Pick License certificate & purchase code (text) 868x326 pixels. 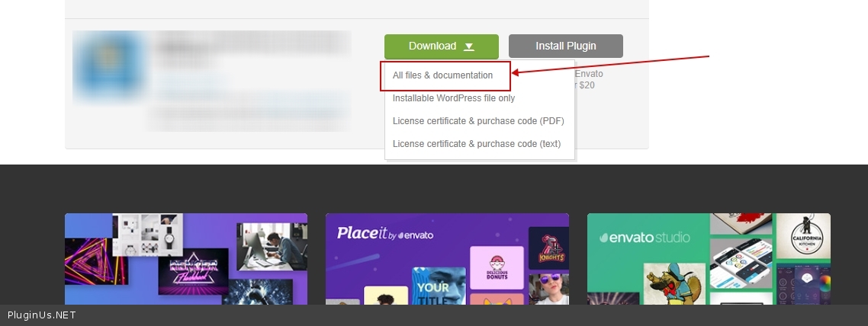tap(476, 144)
